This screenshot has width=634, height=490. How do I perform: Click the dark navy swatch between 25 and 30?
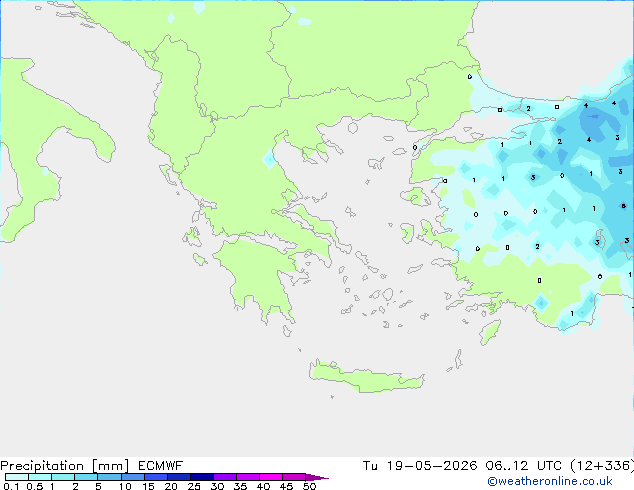(202, 477)
